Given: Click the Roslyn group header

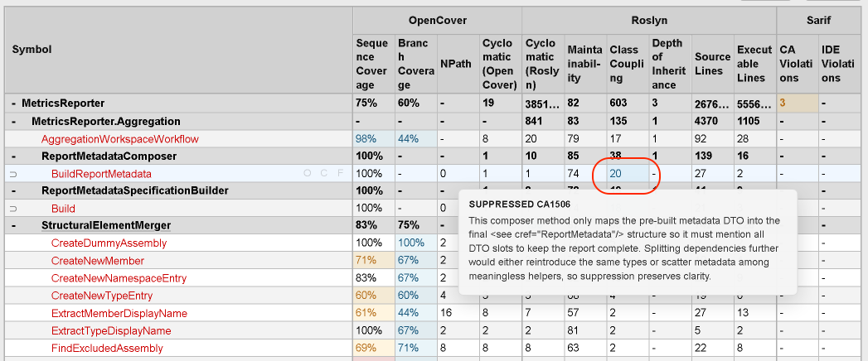Looking at the screenshot, I should (649, 21).
